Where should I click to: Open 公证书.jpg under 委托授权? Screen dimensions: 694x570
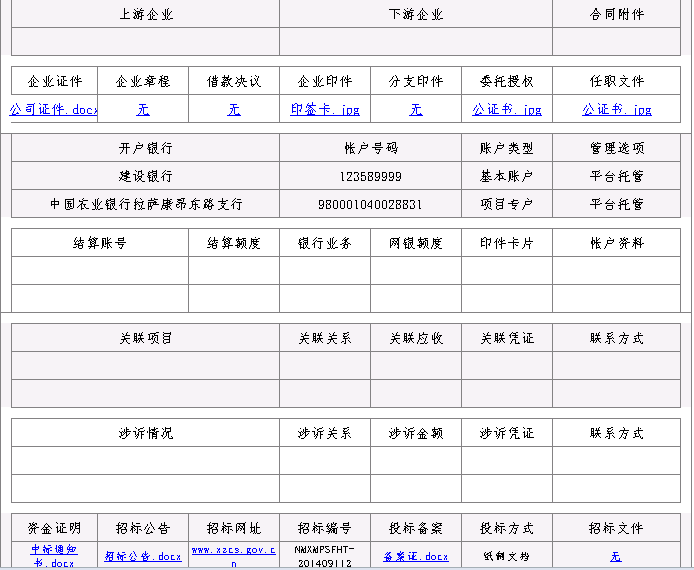(x=507, y=110)
